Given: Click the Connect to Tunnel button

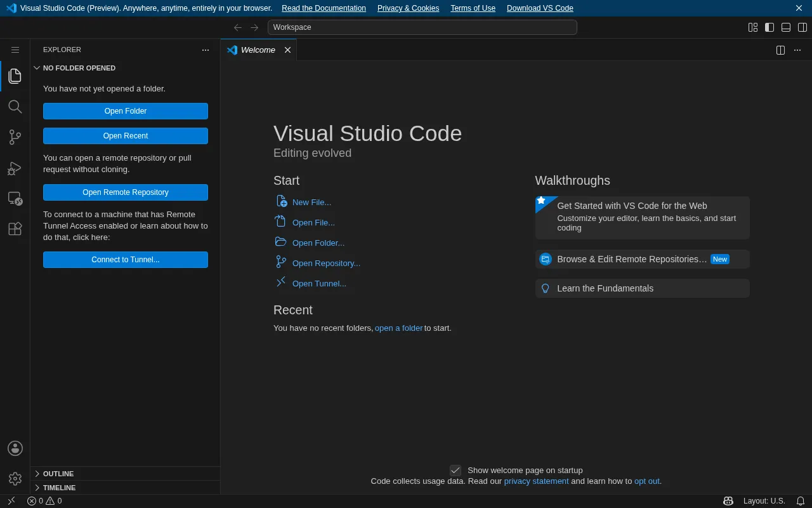Looking at the screenshot, I should coord(126,260).
